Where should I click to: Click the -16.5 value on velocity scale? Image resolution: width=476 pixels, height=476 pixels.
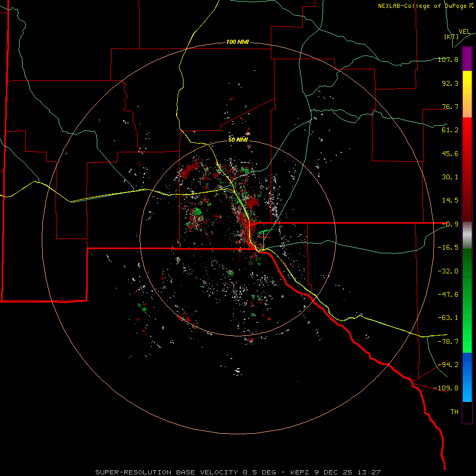448,248
